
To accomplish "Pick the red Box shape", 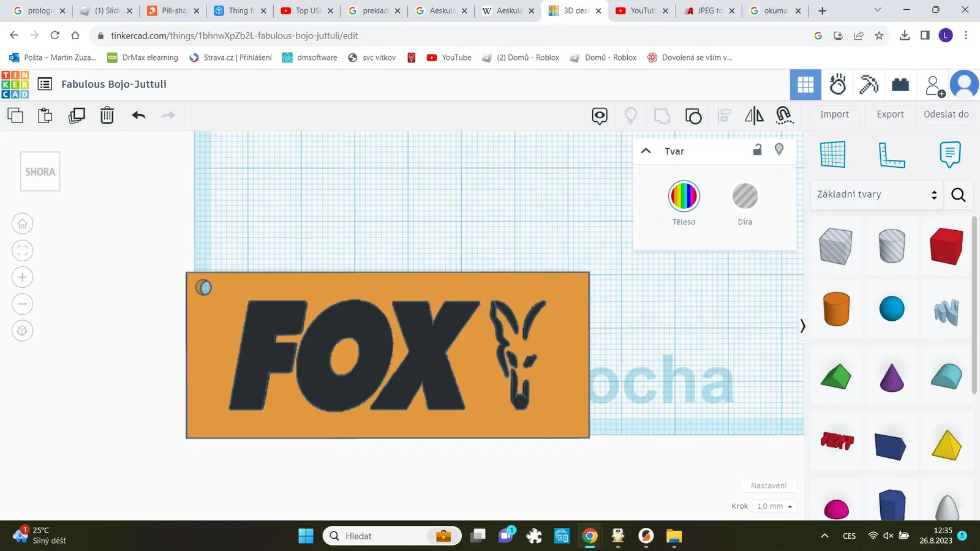I will (x=946, y=246).
